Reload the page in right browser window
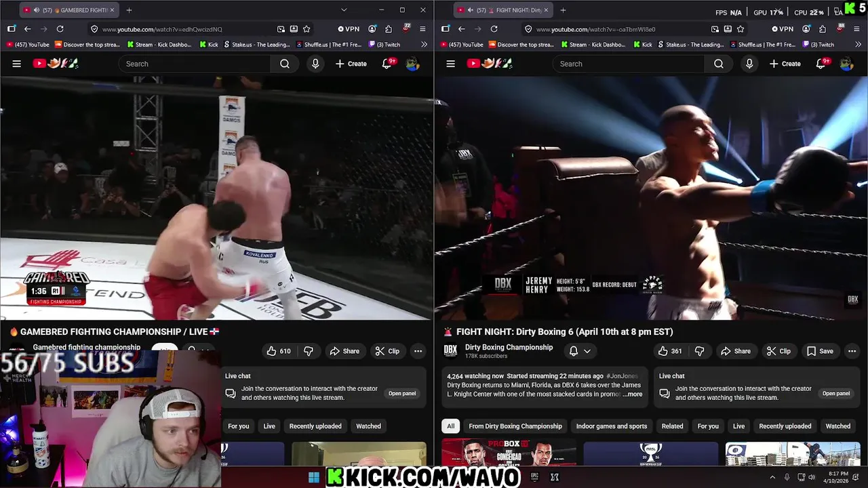 tap(494, 29)
